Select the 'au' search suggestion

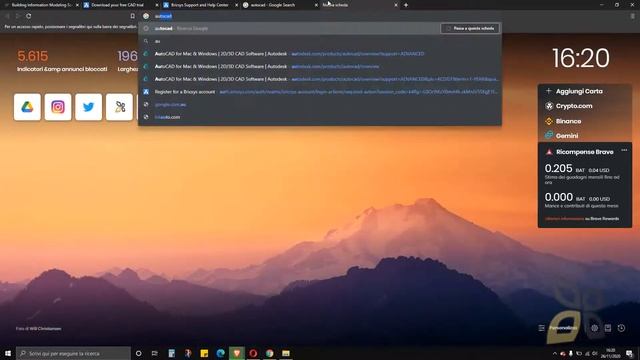320,41
